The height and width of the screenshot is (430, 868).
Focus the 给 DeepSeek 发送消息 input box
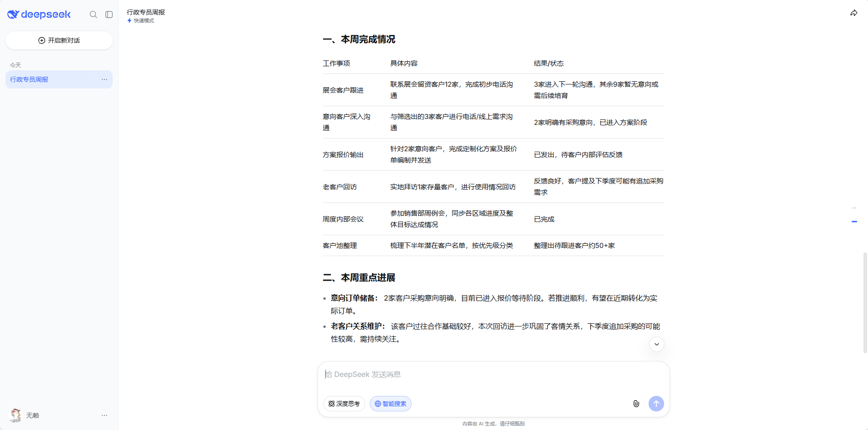pos(494,375)
